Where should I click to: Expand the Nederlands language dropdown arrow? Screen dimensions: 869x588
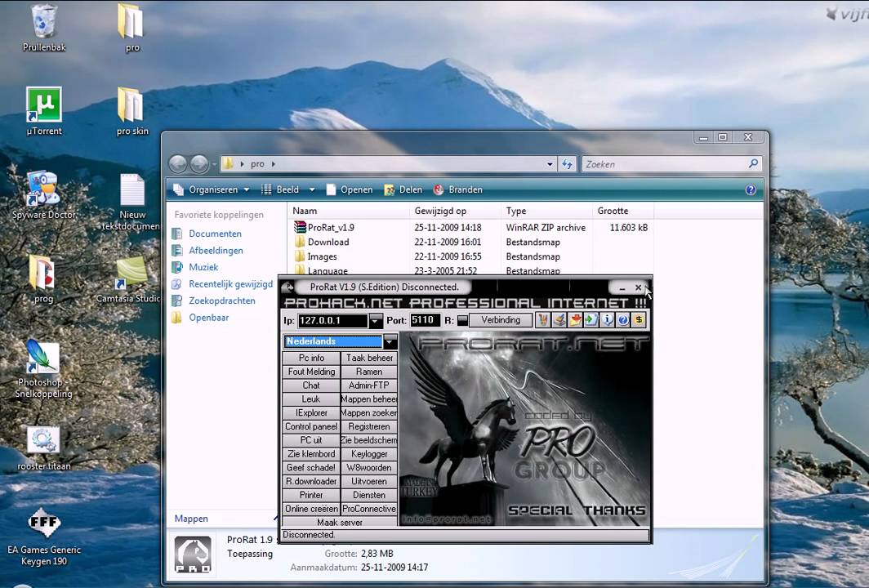[390, 341]
